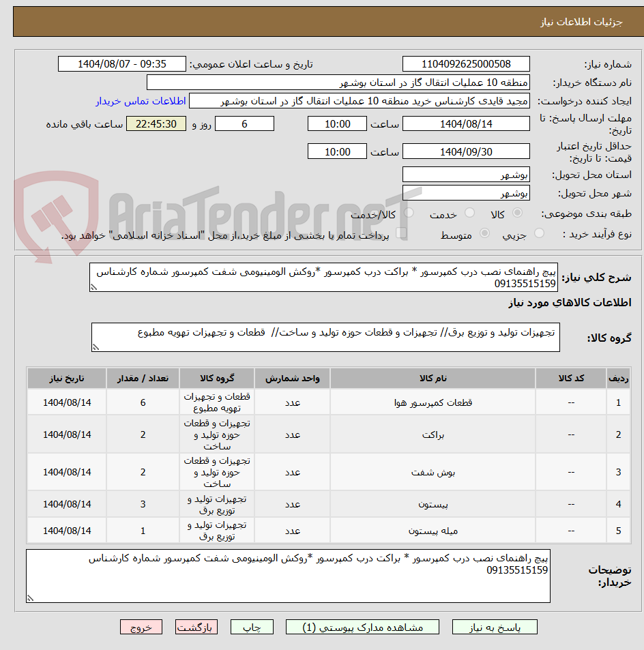Click the «خروج» exit button
Viewport: 644px width, 650px height.
141,626
